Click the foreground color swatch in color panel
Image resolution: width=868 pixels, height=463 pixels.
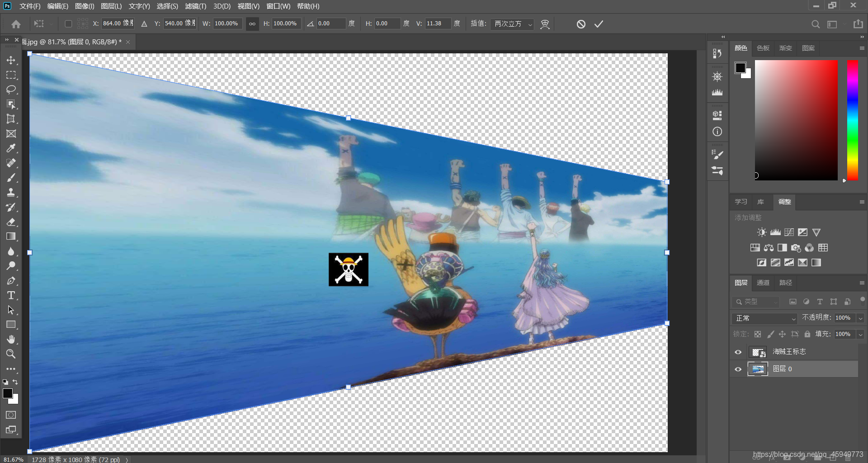pos(740,68)
